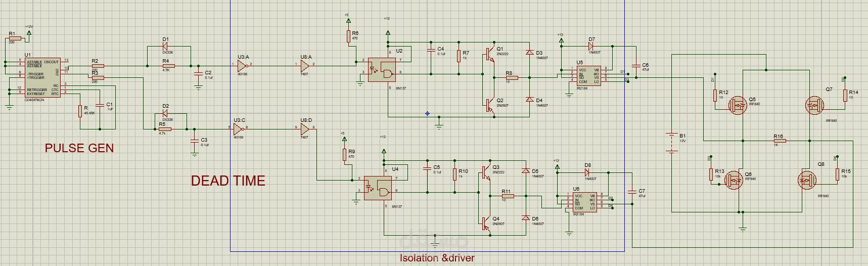Viewport: 868px width, 266px height.
Task: Select diode D2 symbol
Action: [x=165, y=114]
